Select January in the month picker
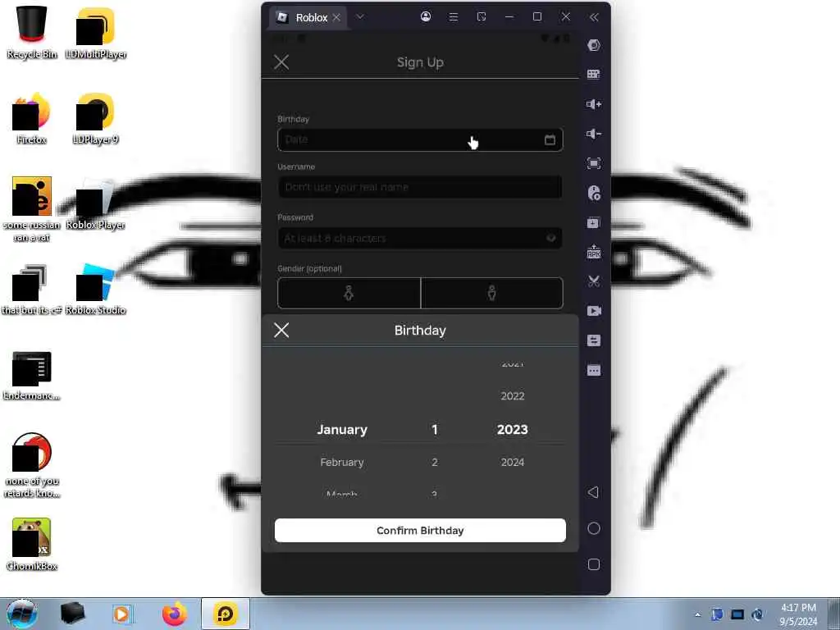The width and height of the screenshot is (840, 630). point(342,430)
